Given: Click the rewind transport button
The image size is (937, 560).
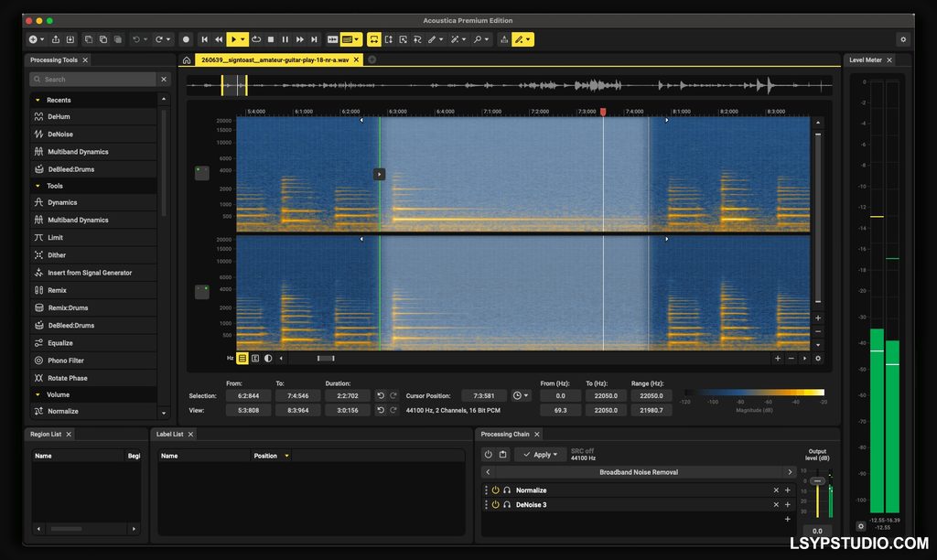Looking at the screenshot, I should coord(219,39).
